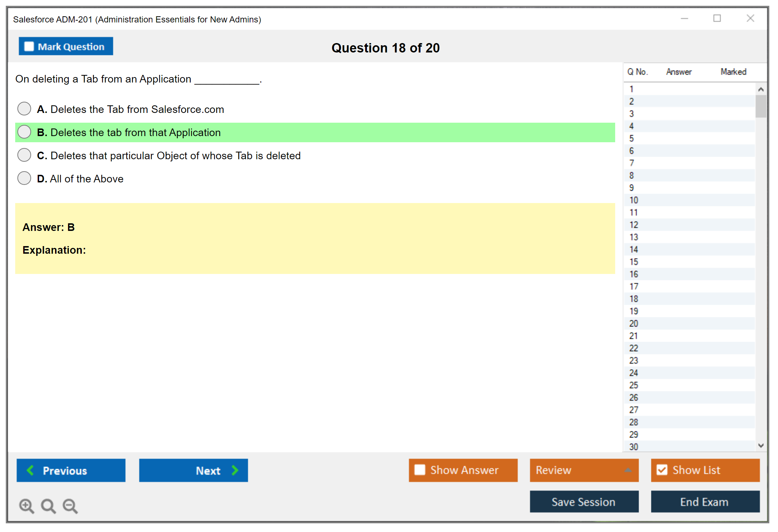Click the zoom in magnifier icon

pos(26,506)
